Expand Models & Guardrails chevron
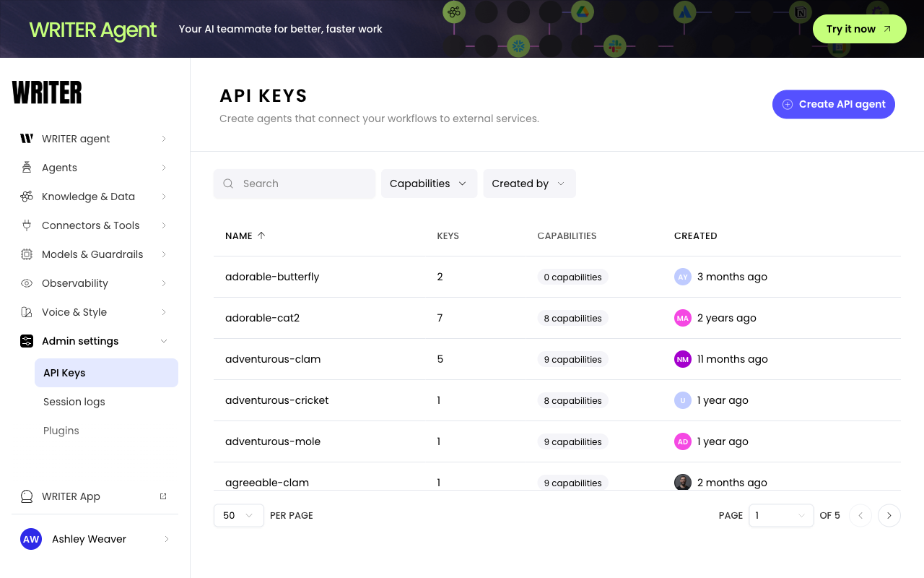The height and width of the screenshot is (578, 924). (x=164, y=254)
